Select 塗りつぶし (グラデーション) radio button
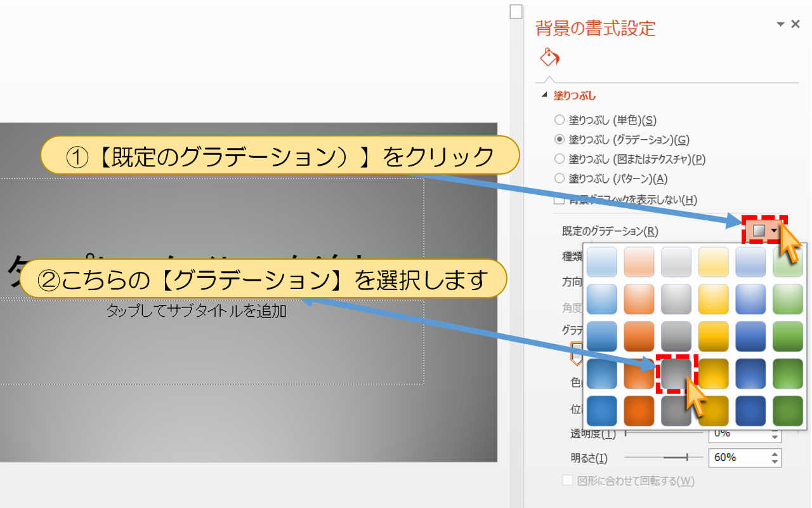The image size is (812, 508). coord(559,139)
